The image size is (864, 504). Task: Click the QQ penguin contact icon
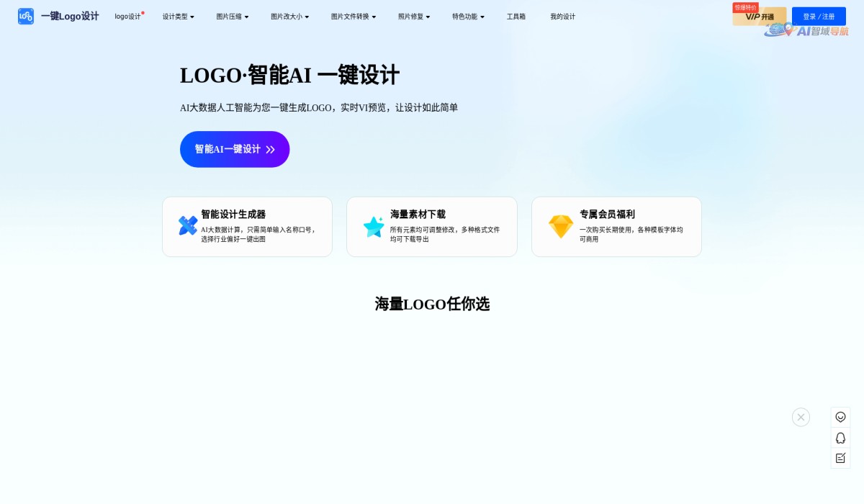pyautogui.click(x=840, y=438)
